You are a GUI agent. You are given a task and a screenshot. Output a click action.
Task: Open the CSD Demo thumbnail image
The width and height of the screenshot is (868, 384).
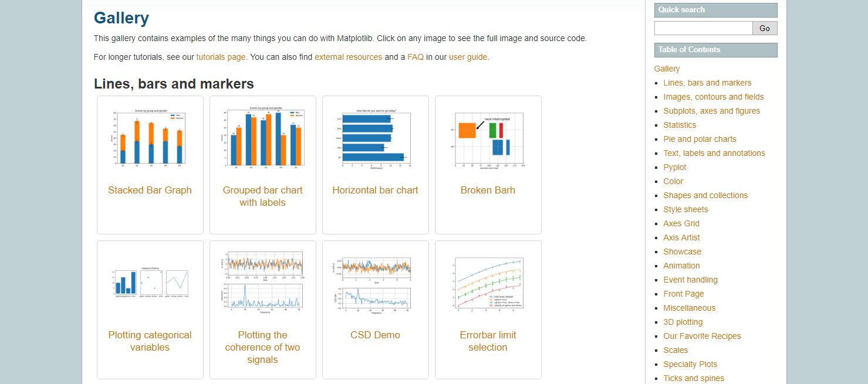(x=375, y=283)
